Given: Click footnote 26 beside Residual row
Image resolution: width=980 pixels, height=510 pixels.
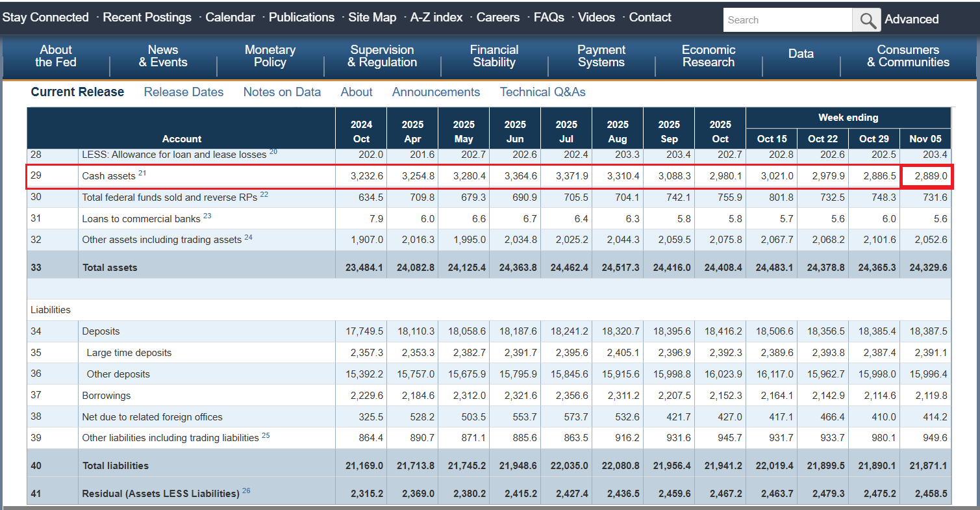Looking at the screenshot, I should (246, 491).
